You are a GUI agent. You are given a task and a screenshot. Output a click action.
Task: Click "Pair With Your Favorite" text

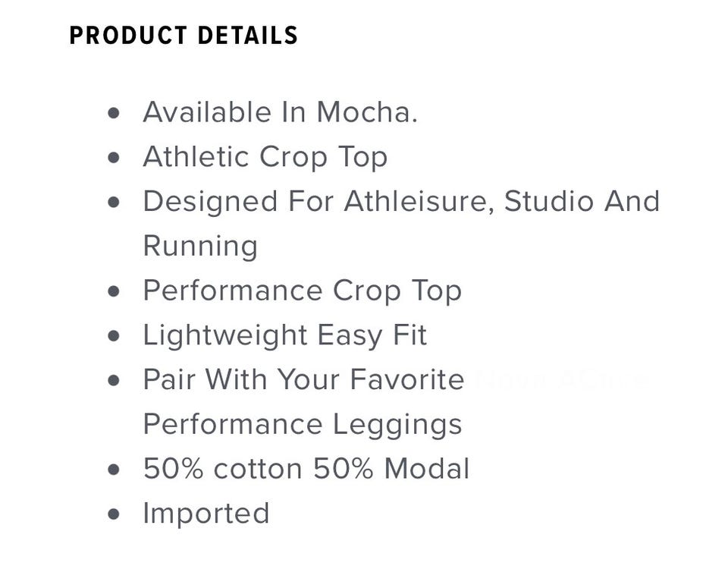303,379
